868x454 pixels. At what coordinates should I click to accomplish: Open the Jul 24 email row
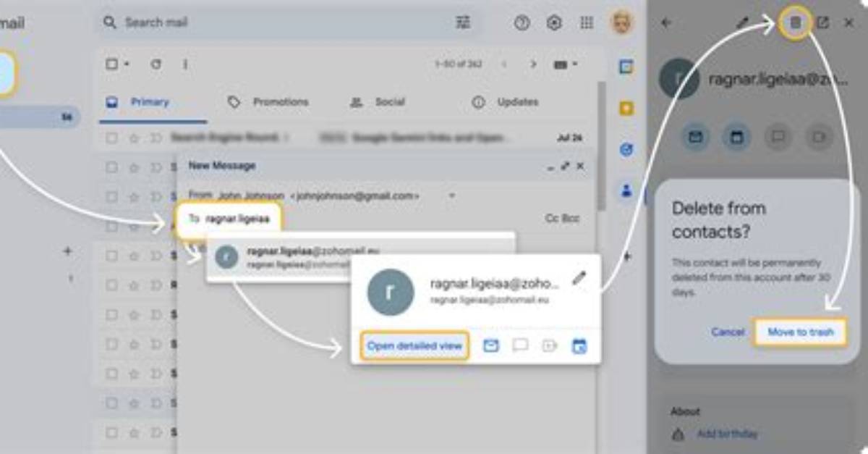click(x=347, y=137)
